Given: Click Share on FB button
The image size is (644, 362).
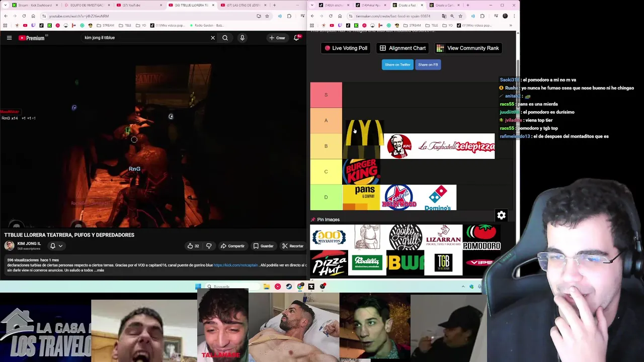Looking at the screenshot, I should click(x=428, y=64).
